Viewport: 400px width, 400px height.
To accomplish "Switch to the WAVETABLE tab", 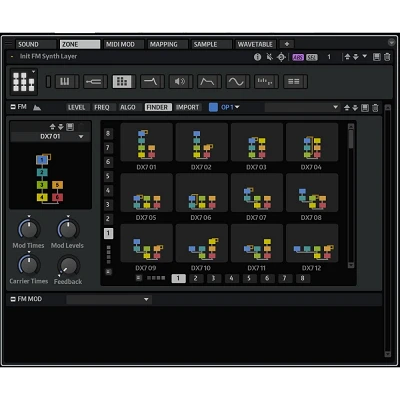I will click(x=255, y=44).
